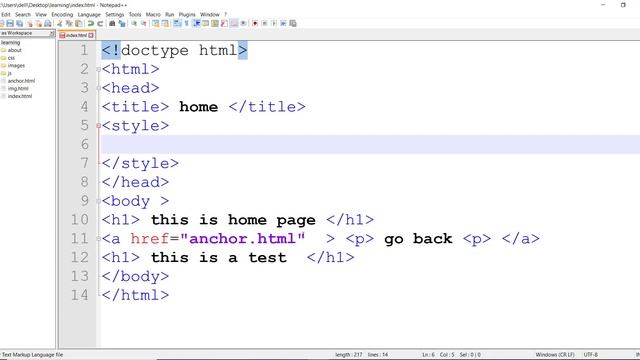Screen dimensions: 640x360
Task: Open the Language menu
Action: pos(89,14)
